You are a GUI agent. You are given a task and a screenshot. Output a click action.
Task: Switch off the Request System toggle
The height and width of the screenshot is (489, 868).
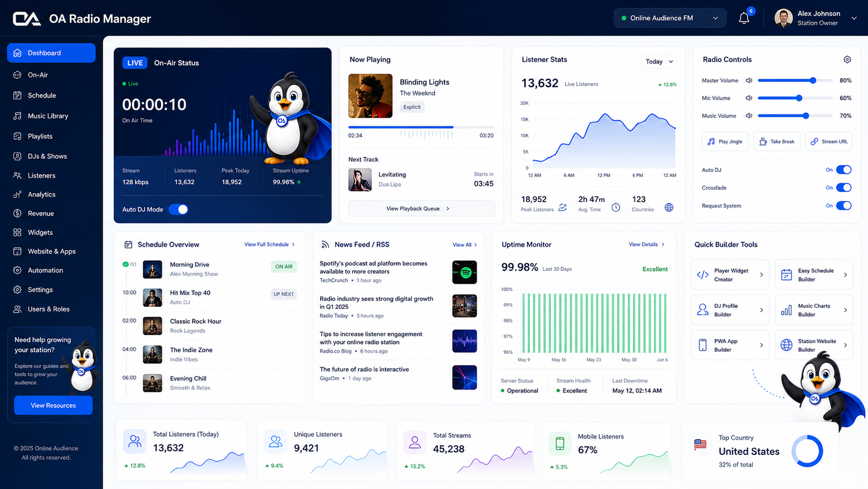(x=844, y=206)
